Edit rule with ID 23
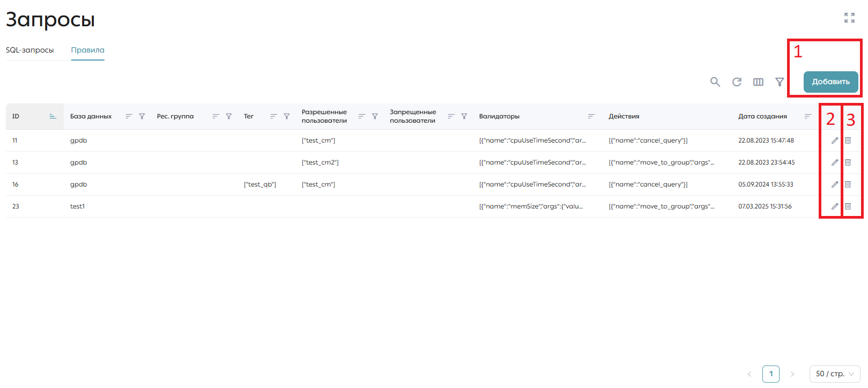 tap(835, 206)
